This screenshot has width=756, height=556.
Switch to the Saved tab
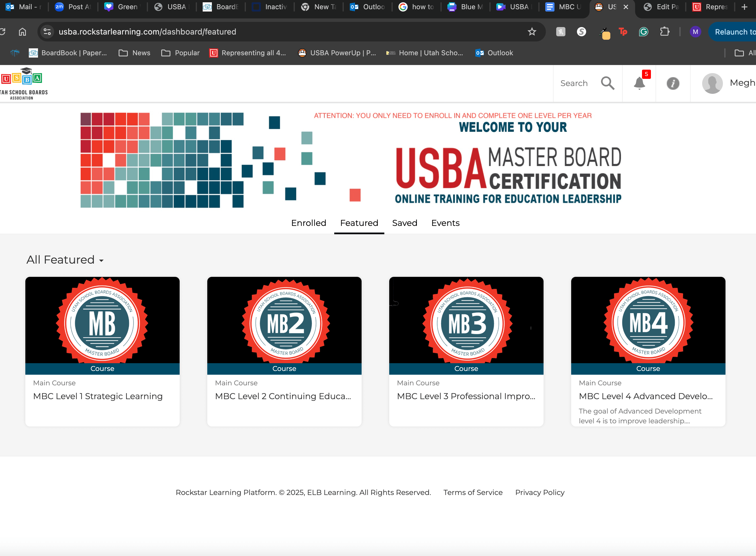pyautogui.click(x=404, y=223)
